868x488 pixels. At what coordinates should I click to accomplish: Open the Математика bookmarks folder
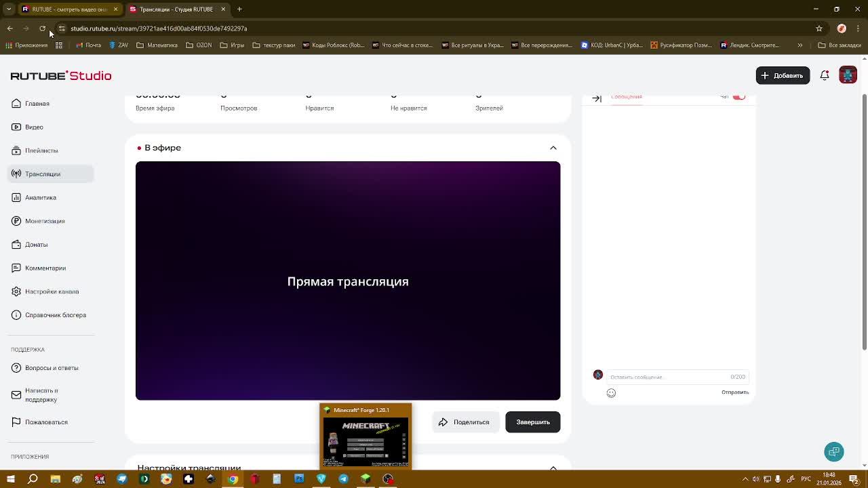click(157, 45)
